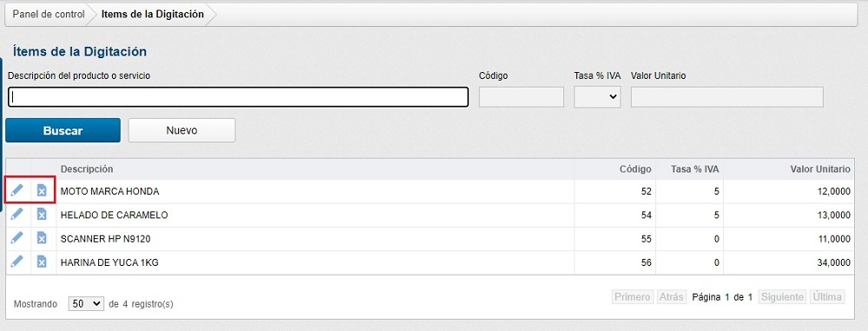The image size is (868, 331).
Task: Edit the HARINA DE YUCA 1KG item
Action: pyautogui.click(x=17, y=262)
